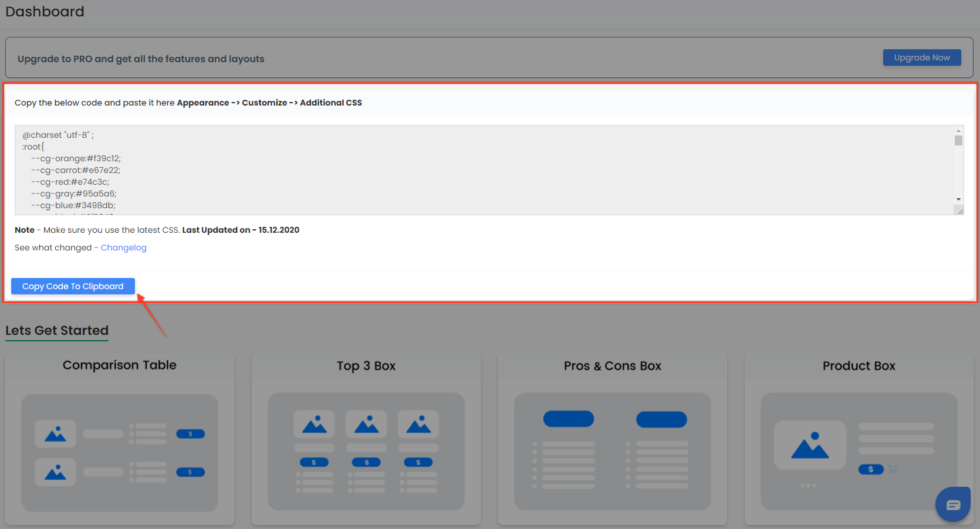Click the @charset "utf-8" code line
Viewport: 980px width, 529px height.
pos(58,135)
